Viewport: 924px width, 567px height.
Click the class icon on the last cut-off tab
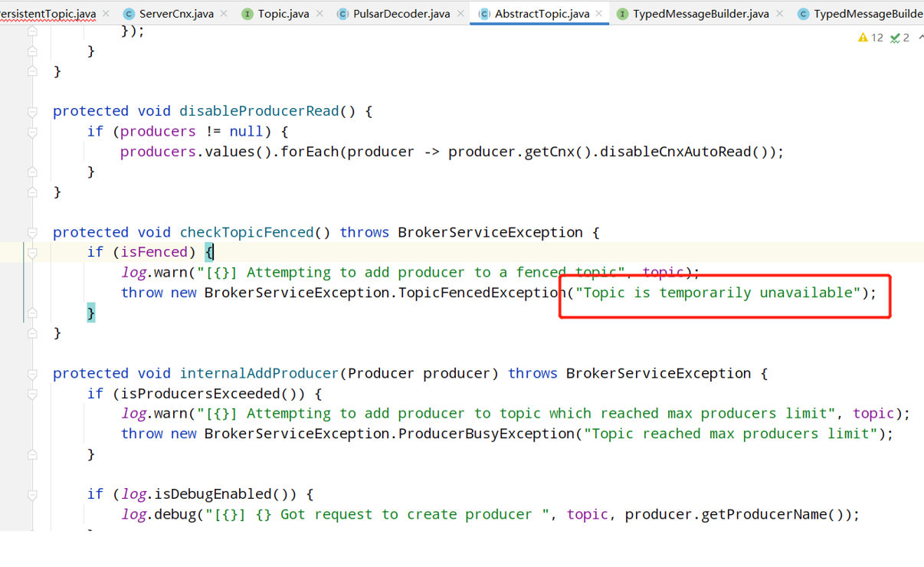(x=803, y=14)
